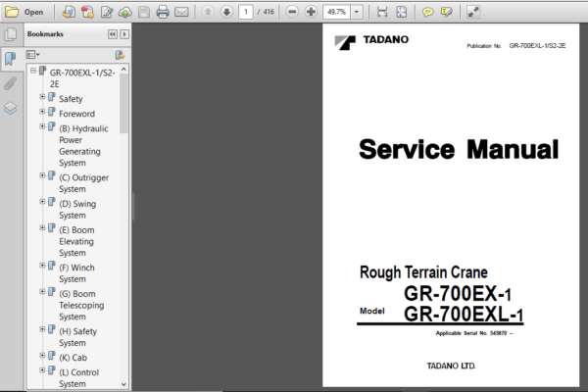Click the Open folder icon
The image size is (588, 392).
pos(12,12)
